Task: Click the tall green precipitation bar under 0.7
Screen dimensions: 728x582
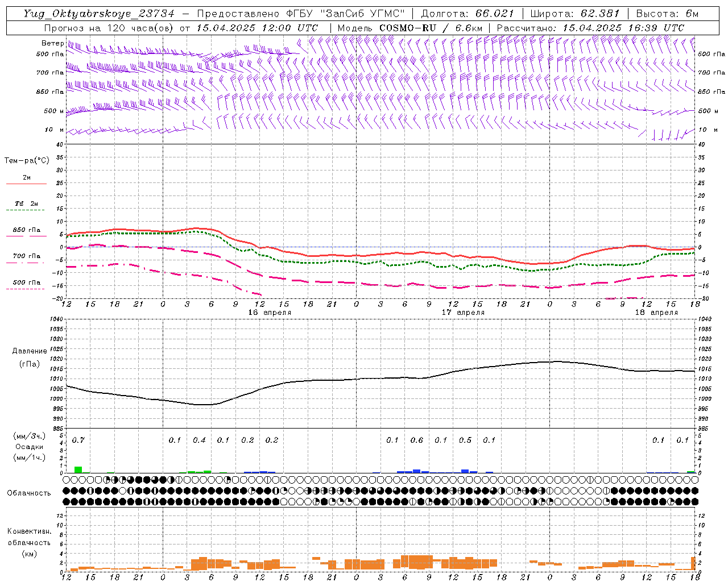Action: 78,469
